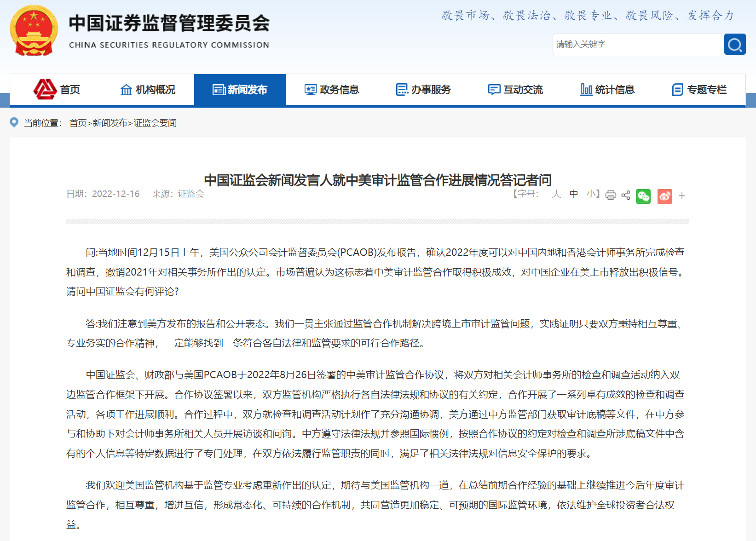Viewport: 756px width, 541px height.
Task: Set font size to 中 (medium)
Action: tap(574, 194)
